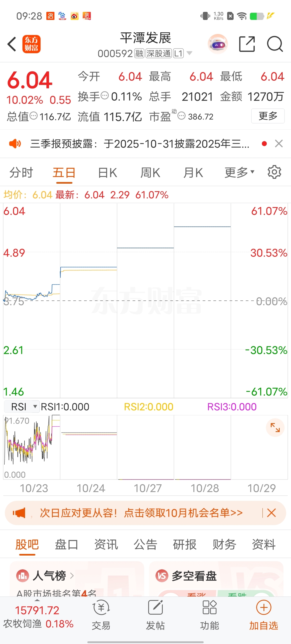Open chart settings gear icon
Screen dimensions: 291x644
click(x=274, y=172)
